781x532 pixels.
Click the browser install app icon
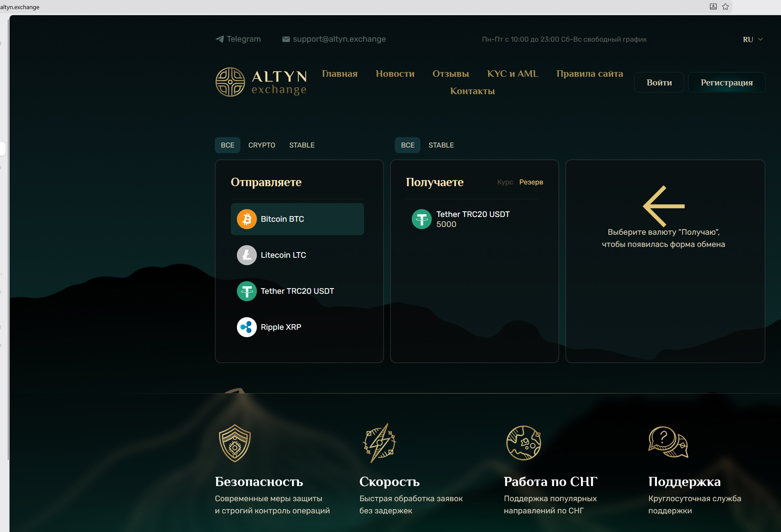[713, 7]
